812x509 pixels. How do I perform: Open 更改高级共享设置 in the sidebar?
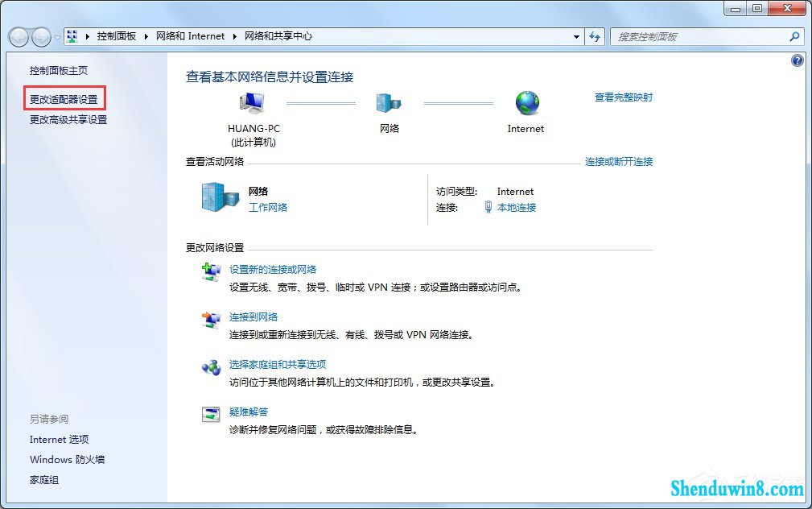pos(68,120)
